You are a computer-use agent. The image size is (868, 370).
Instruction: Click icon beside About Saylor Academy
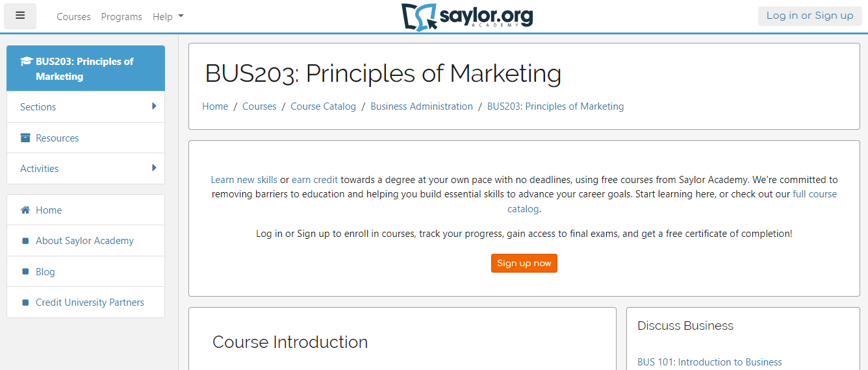25,241
